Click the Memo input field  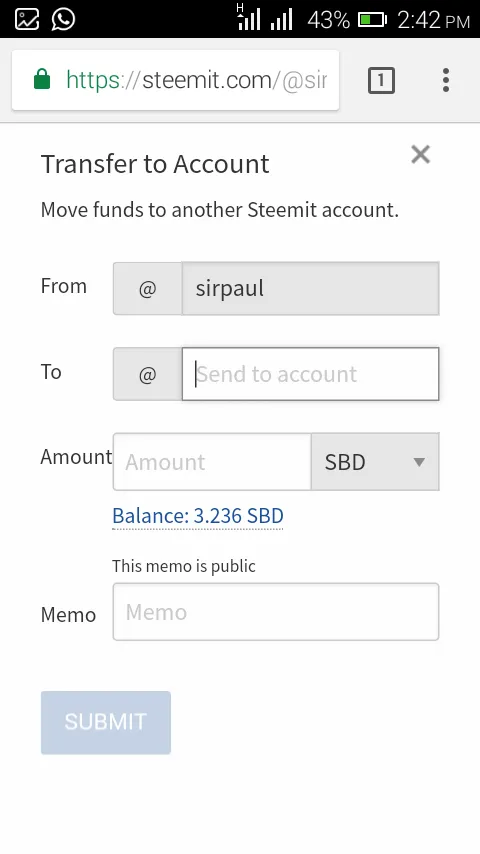tap(276, 612)
